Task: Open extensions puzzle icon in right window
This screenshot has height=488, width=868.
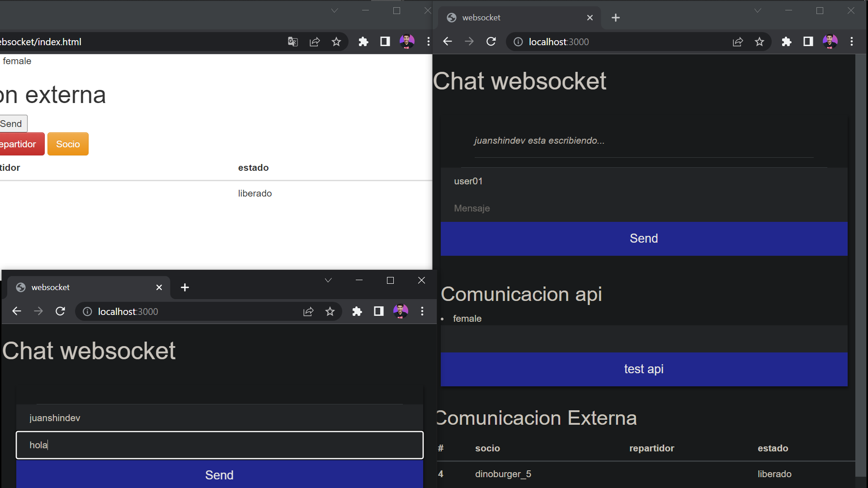Action: click(x=787, y=42)
